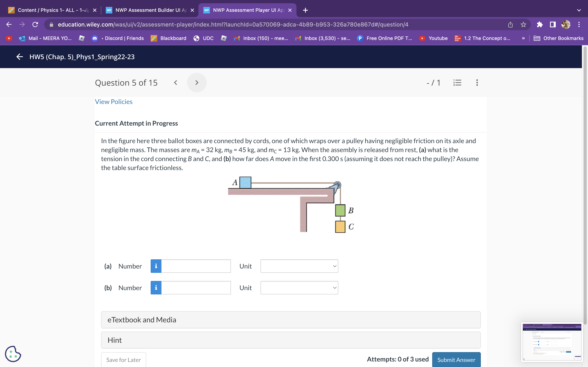Open Unit dropdown for part (b)
This screenshot has height=367, width=588.
(299, 288)
